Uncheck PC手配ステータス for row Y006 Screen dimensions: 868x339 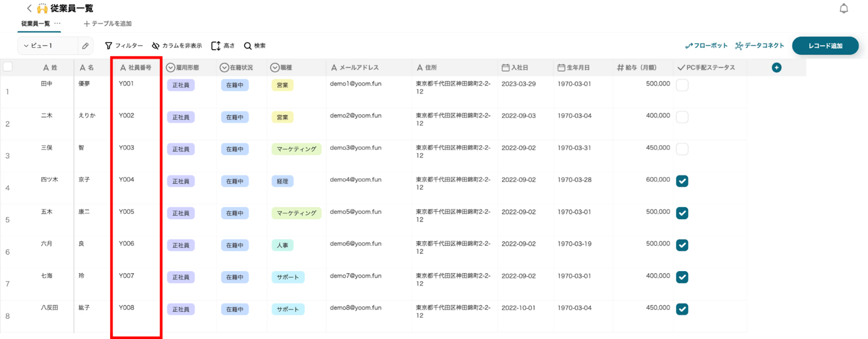click(x=682, y=245)
